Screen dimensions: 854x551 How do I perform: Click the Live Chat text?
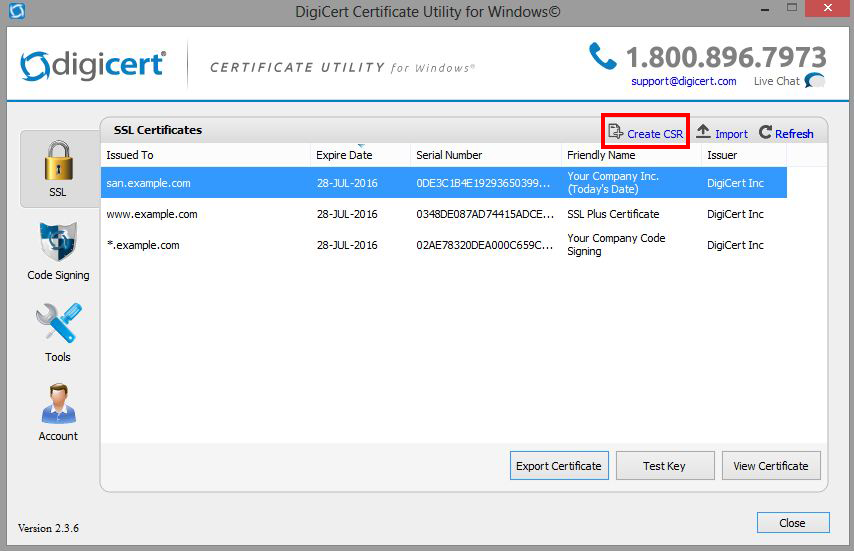point(777,81)
